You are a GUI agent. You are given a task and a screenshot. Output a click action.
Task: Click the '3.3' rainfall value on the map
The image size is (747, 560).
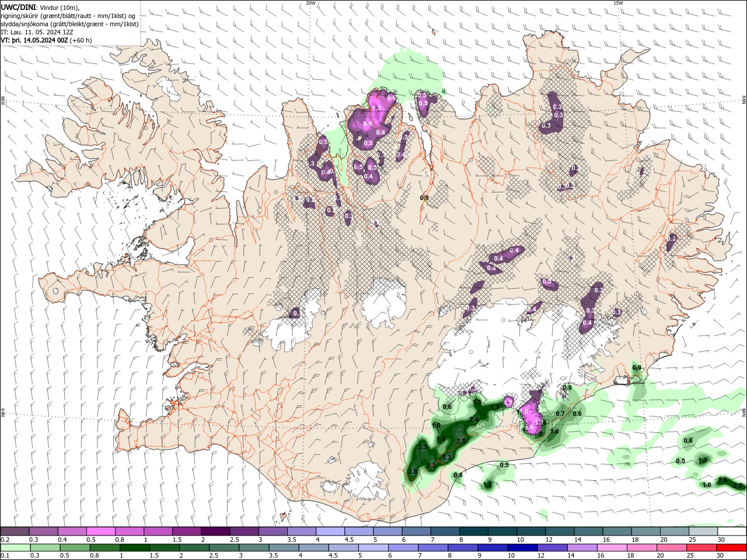[x=447, y=457]
